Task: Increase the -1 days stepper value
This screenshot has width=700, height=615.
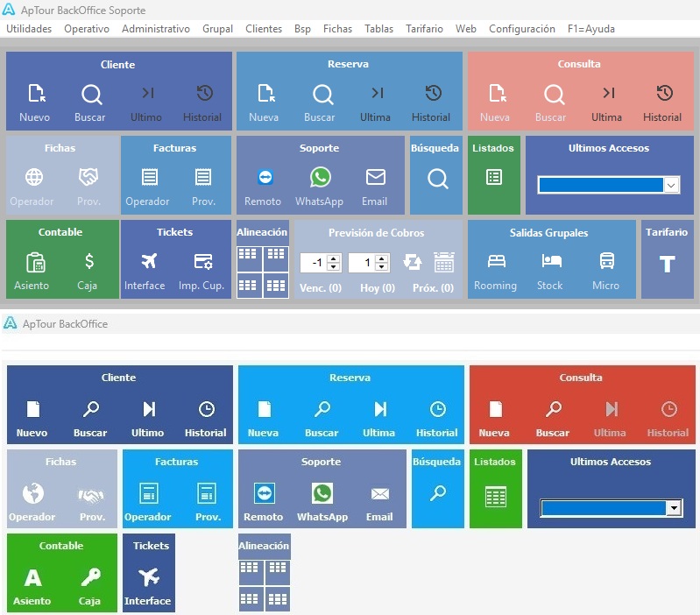Action: pyautogui.click(x=334, y=258)
